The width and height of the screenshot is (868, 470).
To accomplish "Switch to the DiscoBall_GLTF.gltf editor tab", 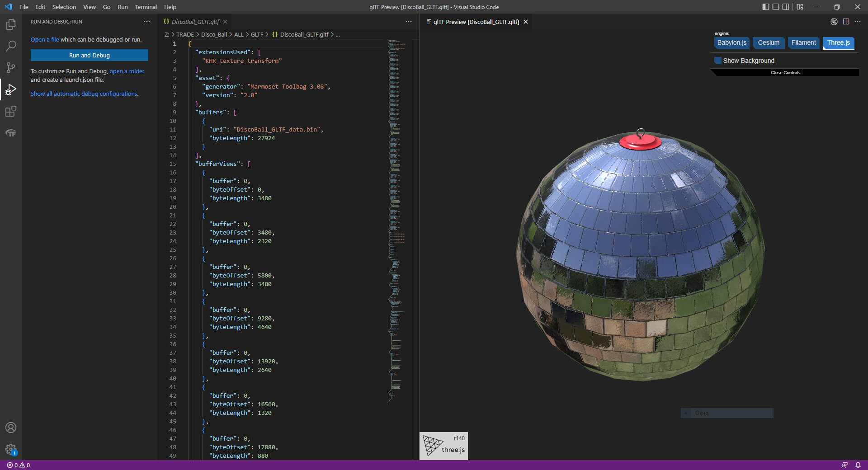I will pos(195,22).
